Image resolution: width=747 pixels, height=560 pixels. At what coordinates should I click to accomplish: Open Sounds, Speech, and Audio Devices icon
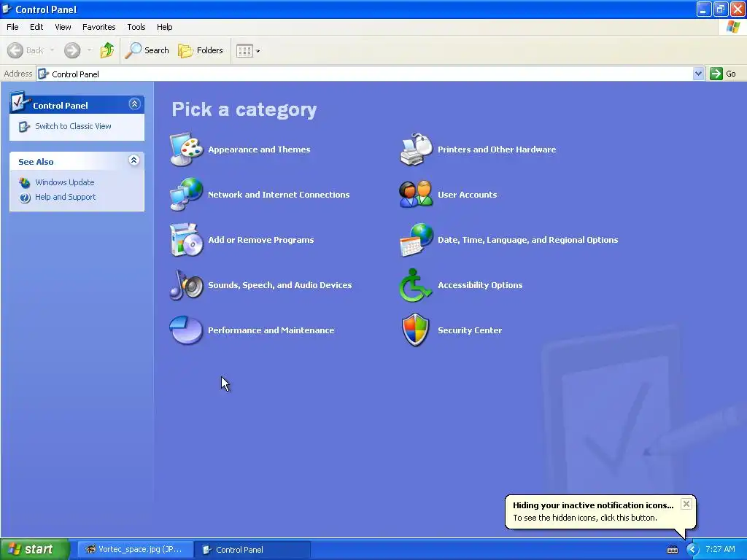click(186, 285)
